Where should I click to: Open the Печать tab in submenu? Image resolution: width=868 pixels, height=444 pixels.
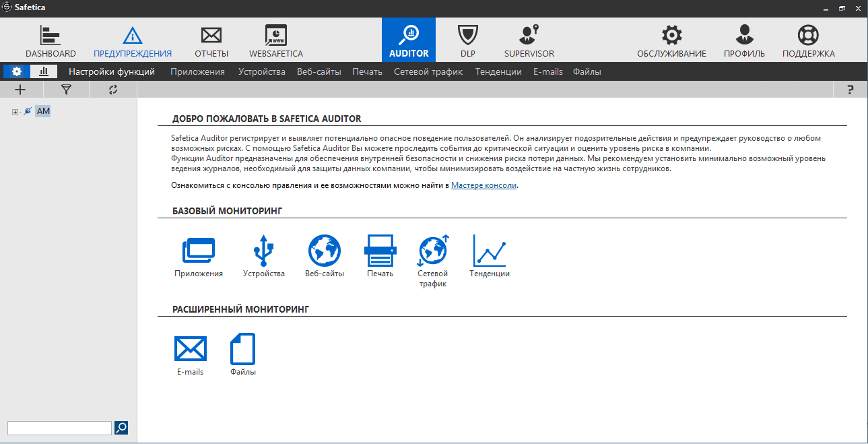click(368, 71)
